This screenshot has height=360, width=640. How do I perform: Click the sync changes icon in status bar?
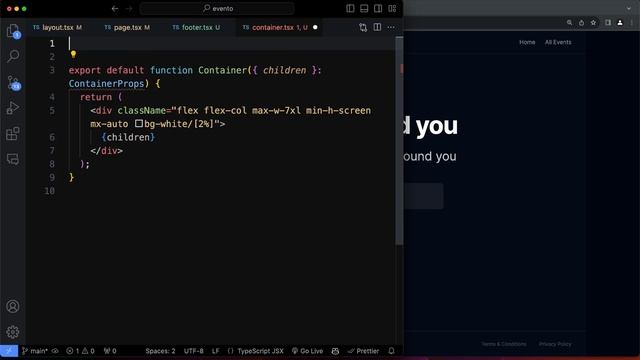point(55,351)
